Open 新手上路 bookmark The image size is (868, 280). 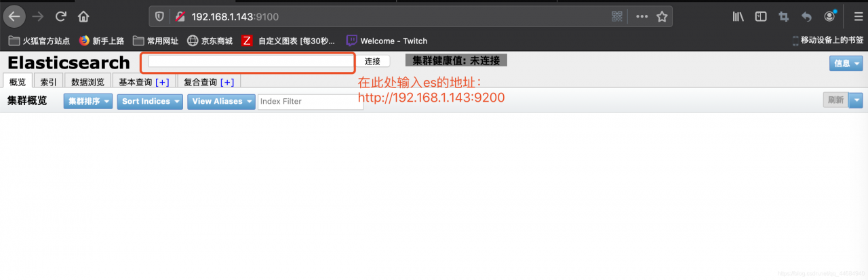pos(102,41)
